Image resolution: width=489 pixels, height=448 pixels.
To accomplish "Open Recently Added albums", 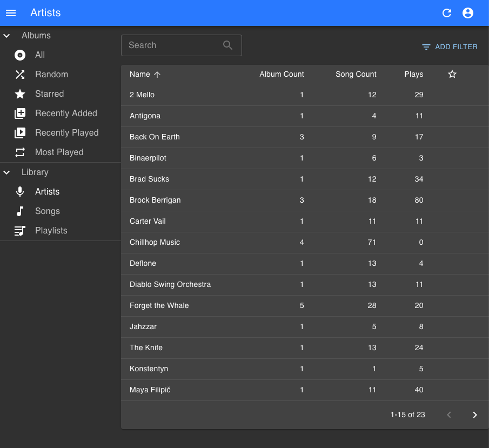I will click(61, 113).
